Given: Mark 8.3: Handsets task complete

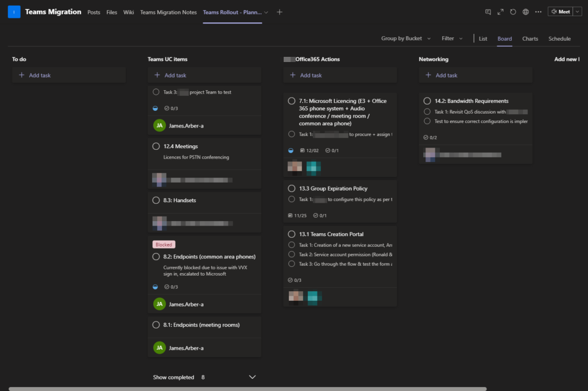Looking at the screenshot, I should 156,200.
